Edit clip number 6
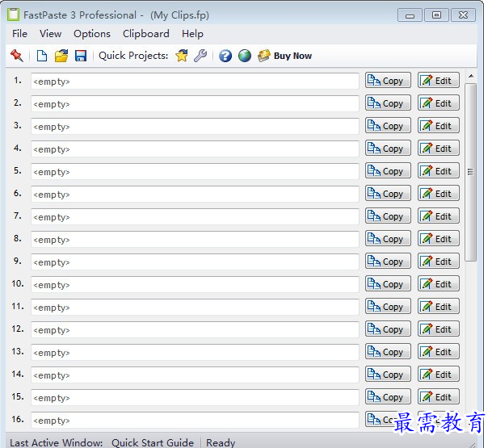This screenshot has width=492, height=448. tap(439, 193)
